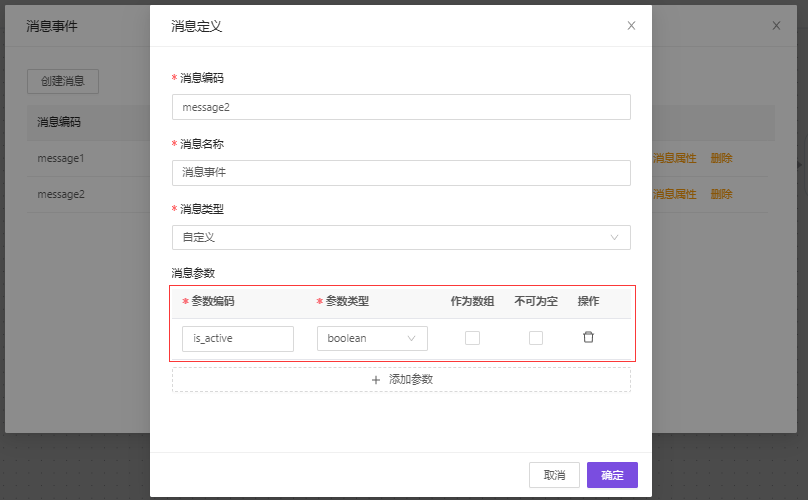Select the is_active 参数编码 input
808x500 pixels.
238,338
